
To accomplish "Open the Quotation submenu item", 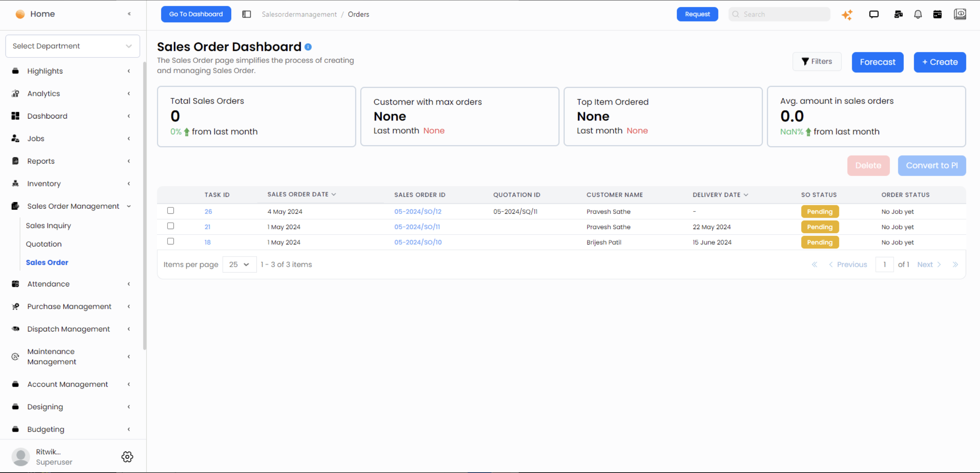I will (44, 244).
